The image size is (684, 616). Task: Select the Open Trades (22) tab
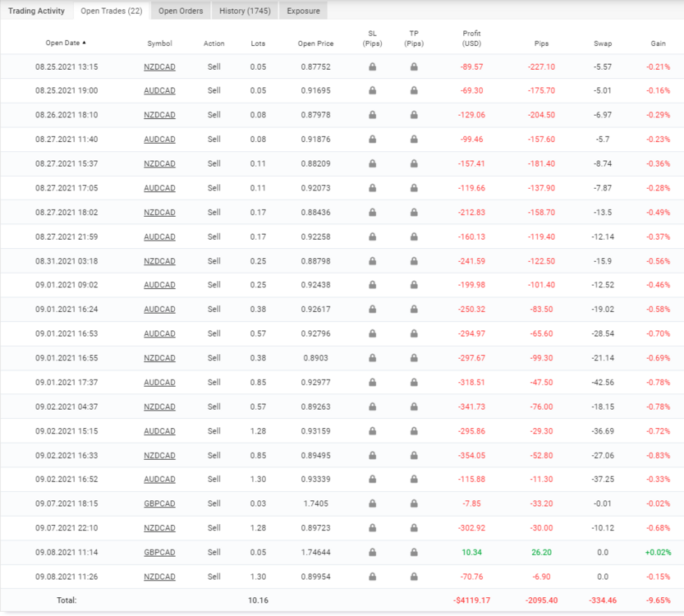coord(112,11)
